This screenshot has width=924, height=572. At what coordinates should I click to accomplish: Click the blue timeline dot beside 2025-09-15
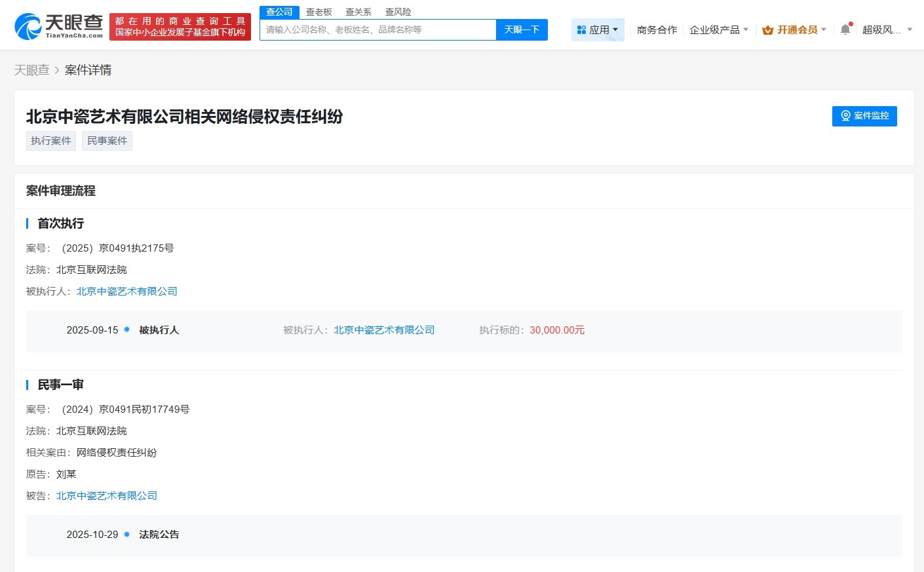(x=126, y=330)
